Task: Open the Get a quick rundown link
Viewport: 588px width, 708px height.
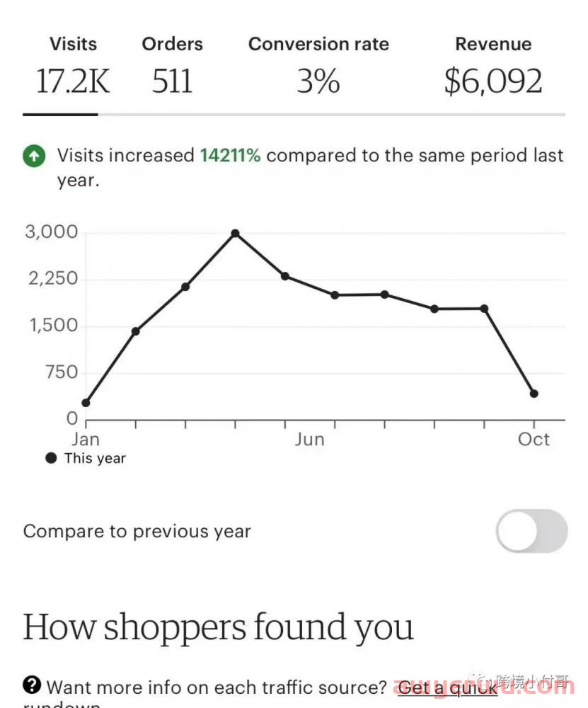Action: 447,687
